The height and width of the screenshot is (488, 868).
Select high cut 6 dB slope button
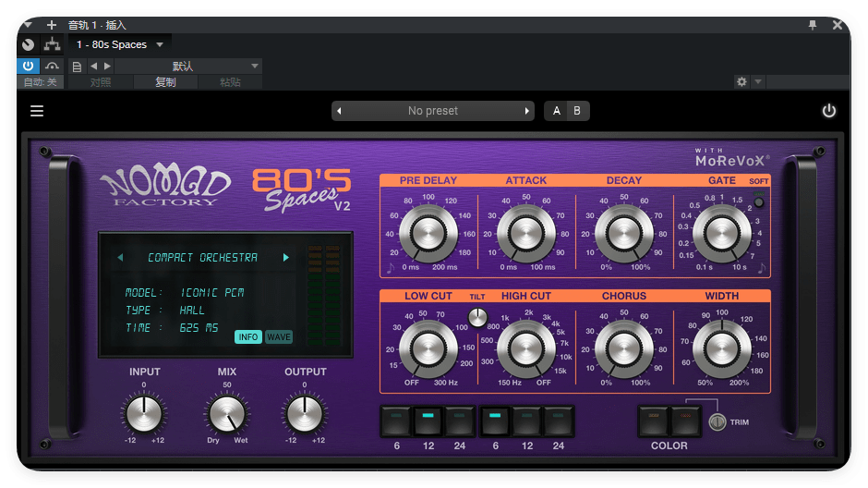[495, 421]
